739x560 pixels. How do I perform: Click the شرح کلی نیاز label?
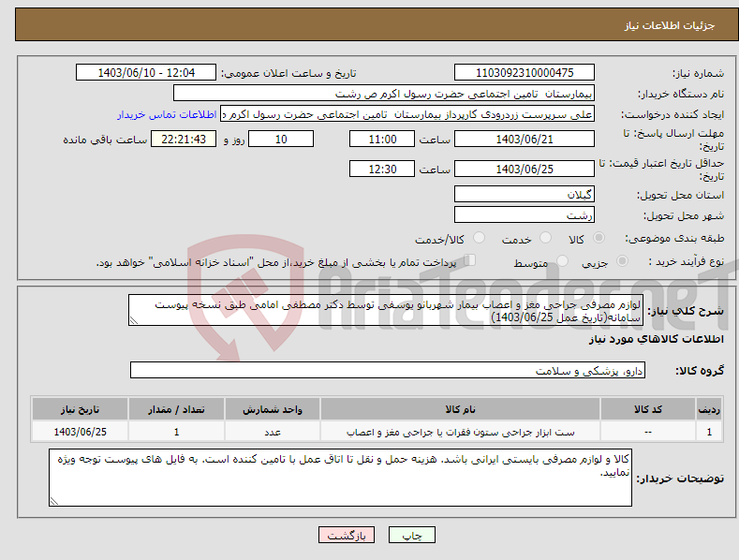coord(686,311)
